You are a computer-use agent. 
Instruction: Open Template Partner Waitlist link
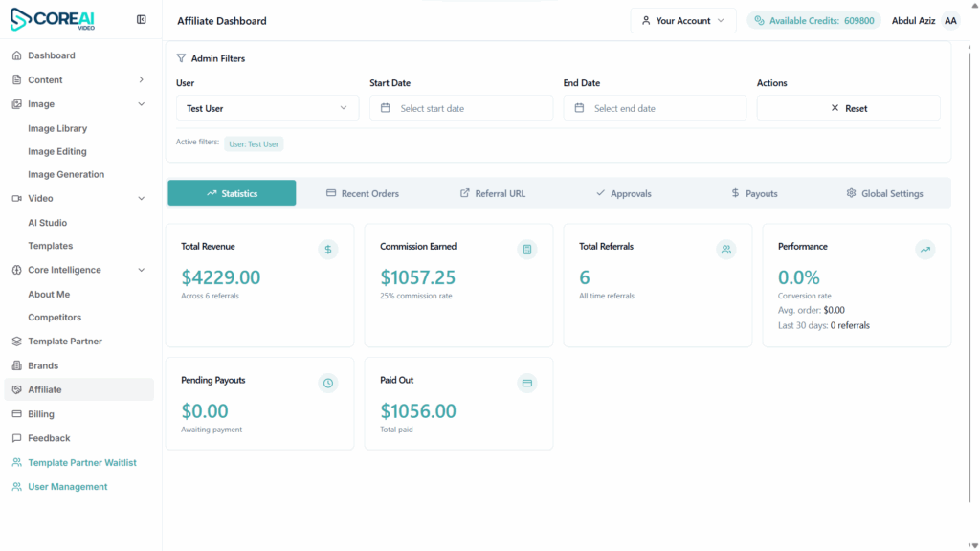tap(81, 463)
